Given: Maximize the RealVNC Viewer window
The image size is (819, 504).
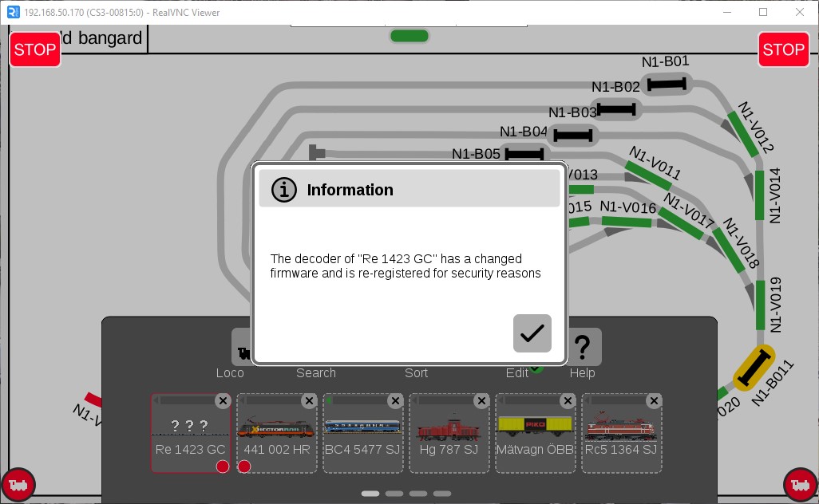Looking at the screenshot, I should [763, 12].
